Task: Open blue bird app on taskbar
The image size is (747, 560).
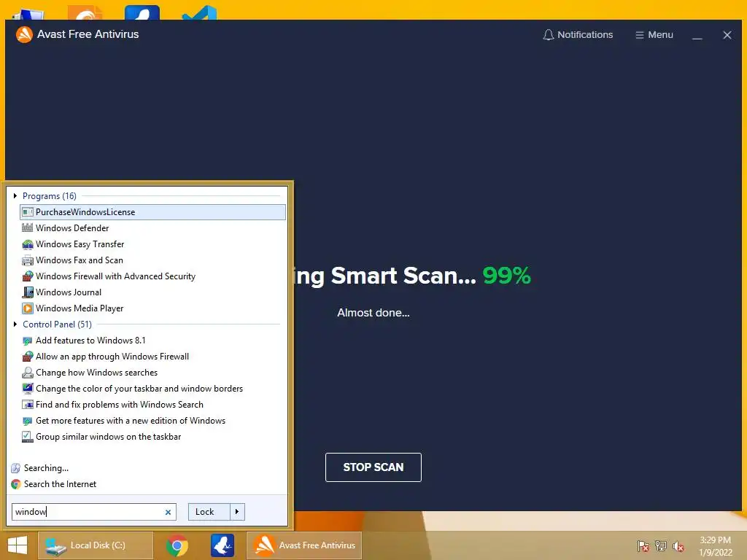Action: tap(222, 545)
